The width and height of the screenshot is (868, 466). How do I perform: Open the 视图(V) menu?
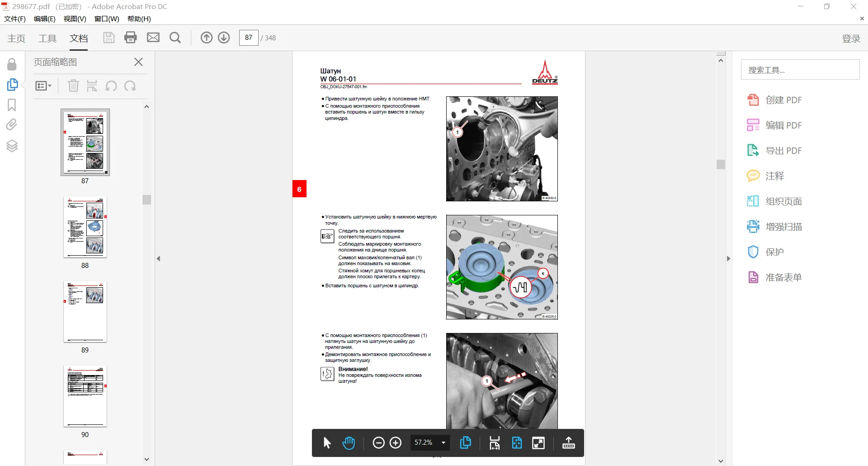(x=75, y=19)
